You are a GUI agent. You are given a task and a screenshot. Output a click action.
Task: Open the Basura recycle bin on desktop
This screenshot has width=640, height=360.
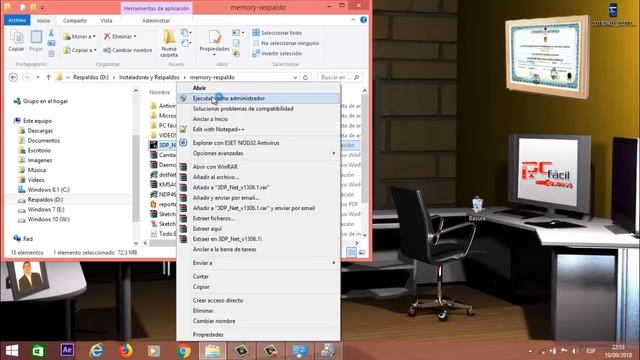[477, 209]
